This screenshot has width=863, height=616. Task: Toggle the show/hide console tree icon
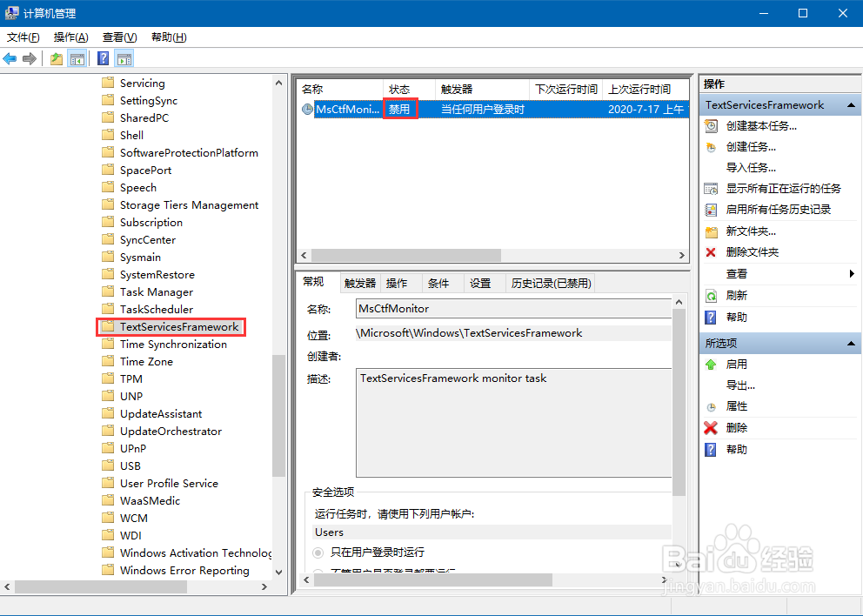(77, 58)
